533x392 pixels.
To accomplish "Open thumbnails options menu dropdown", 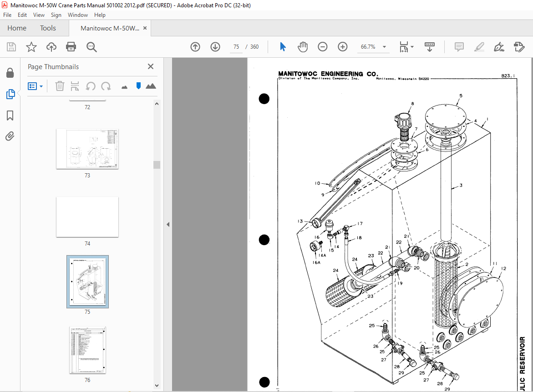I will [x=35, y=86].
